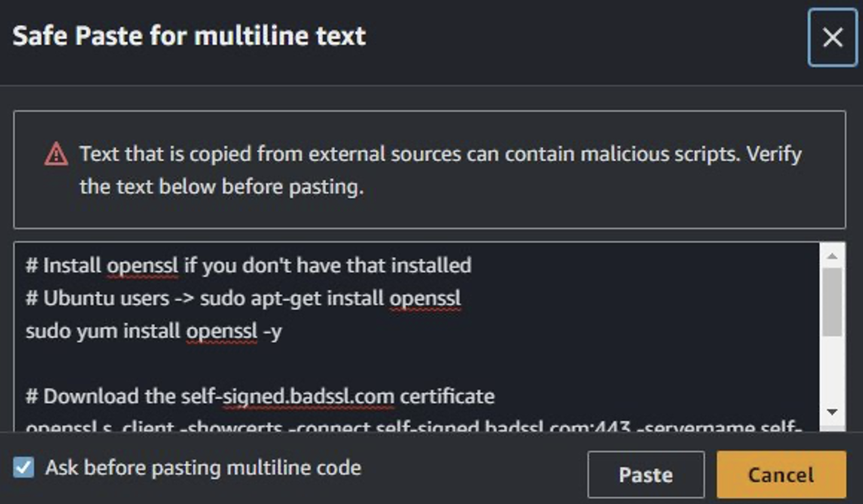
Task: Click the orange Cancel button
Action: tap(781, 474)
